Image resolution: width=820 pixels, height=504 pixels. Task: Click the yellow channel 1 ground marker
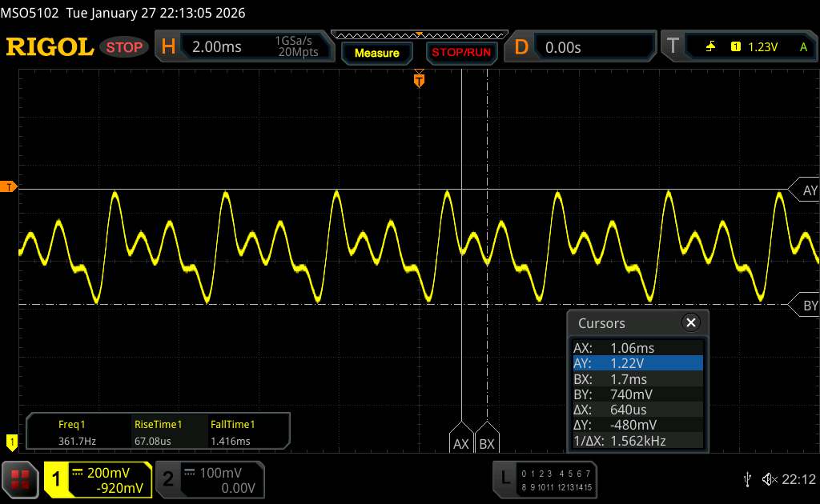pyautogui.click(x=11, y=441)
